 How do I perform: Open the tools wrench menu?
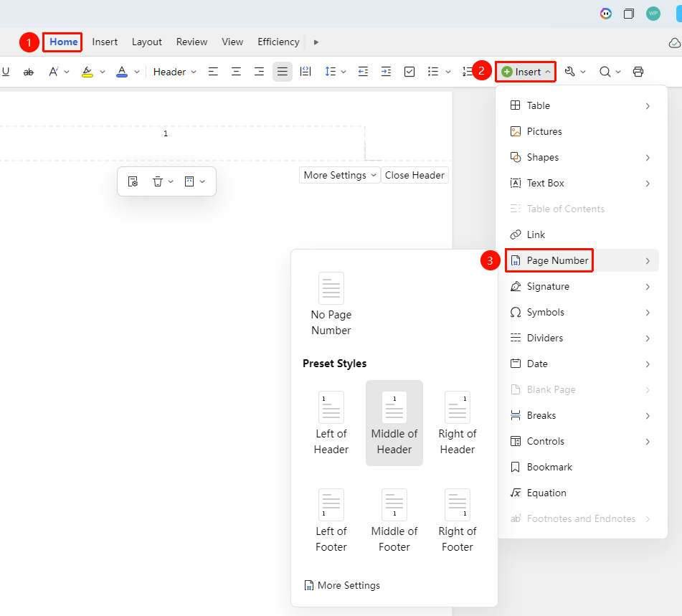(570, 72)
